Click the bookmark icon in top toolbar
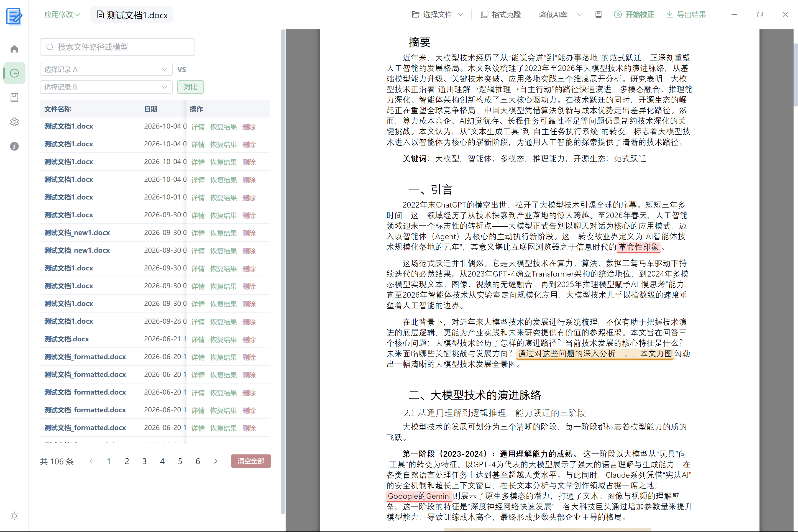798x532 pixels. [598, 15]
